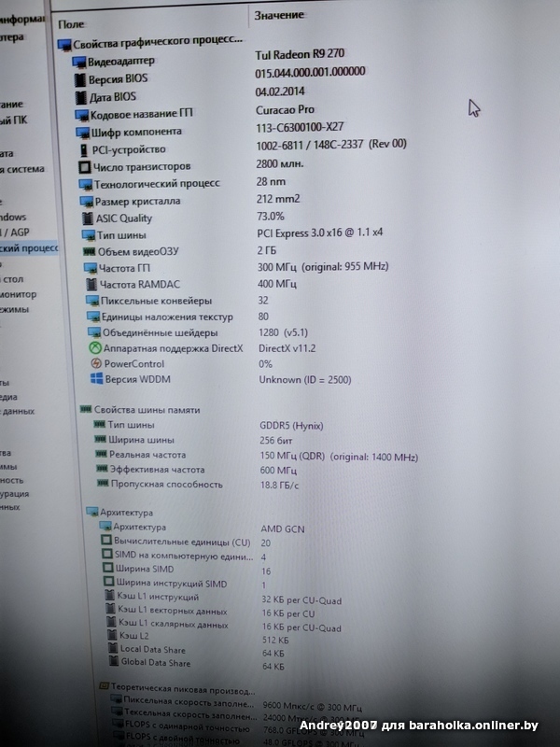Click the Поле column header
560x747 pixels.
[x=72, y=24]
